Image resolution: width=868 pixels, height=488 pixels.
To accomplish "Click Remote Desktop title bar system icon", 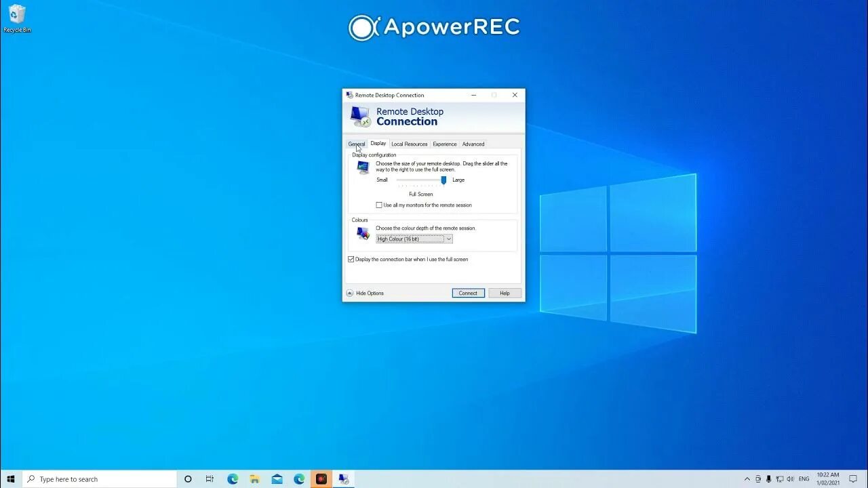I will pos(349,95).
